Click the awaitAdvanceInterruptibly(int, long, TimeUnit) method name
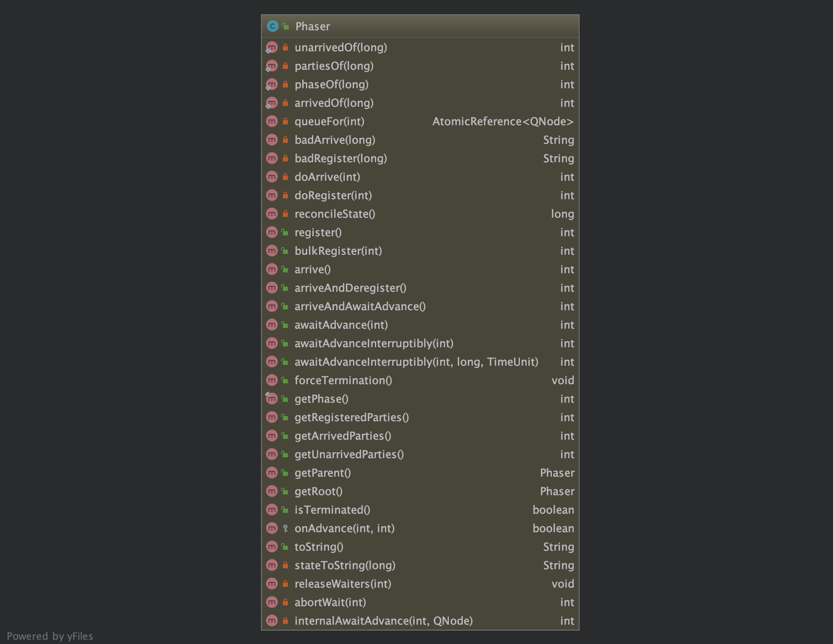This screenshot has width=833, height=644. pos(416,362)
